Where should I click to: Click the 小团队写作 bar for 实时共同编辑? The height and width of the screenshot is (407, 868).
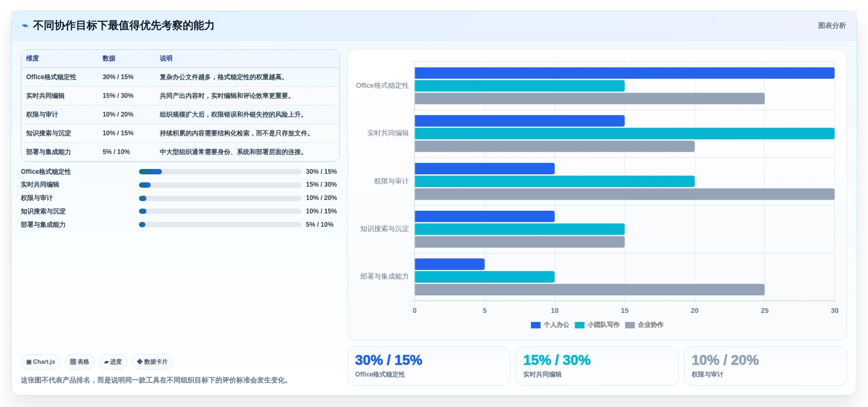tap(624, 134)
